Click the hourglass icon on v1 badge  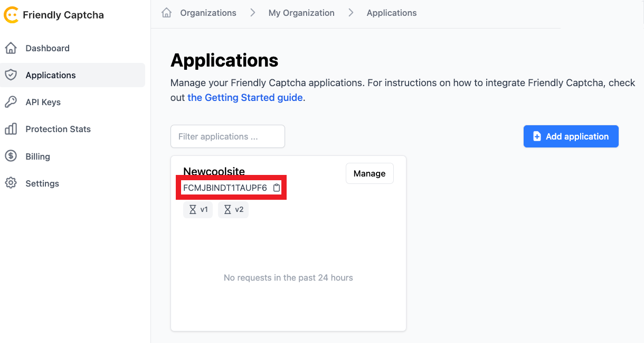pyautogui.click(x=193, y=210)
